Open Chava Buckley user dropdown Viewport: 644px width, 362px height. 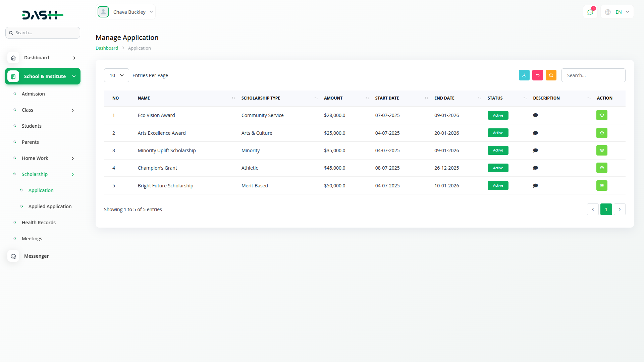126,12
